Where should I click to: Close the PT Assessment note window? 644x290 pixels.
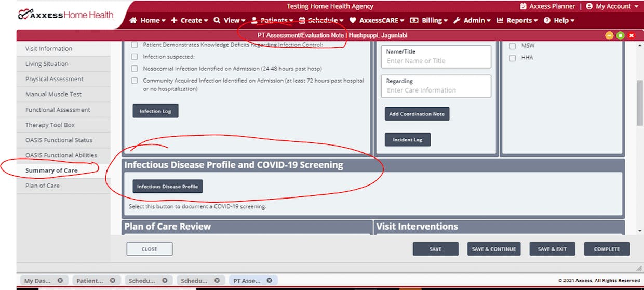pos(632,35)
